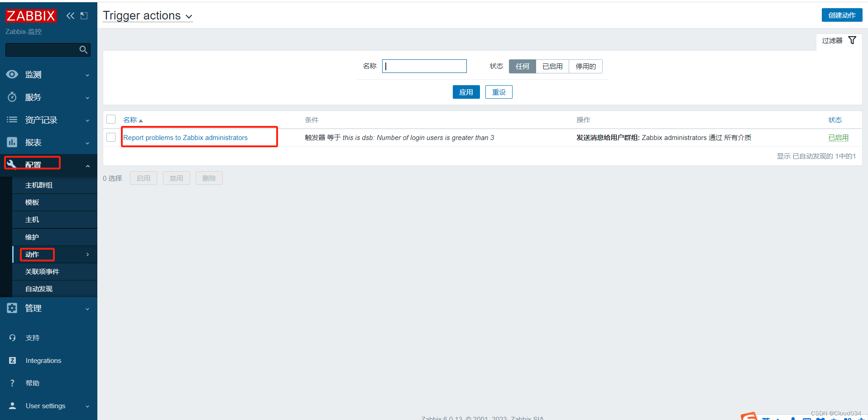Open the Trigger actions title dropdown
The image size is (868, 420).
pyautogui.click(x=148, y=16)
